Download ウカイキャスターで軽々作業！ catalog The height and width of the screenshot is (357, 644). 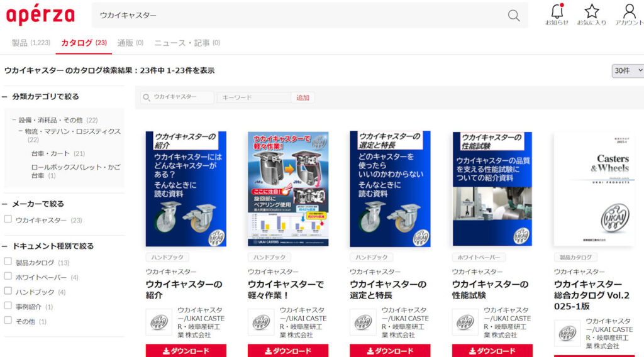tap(288, 351)
